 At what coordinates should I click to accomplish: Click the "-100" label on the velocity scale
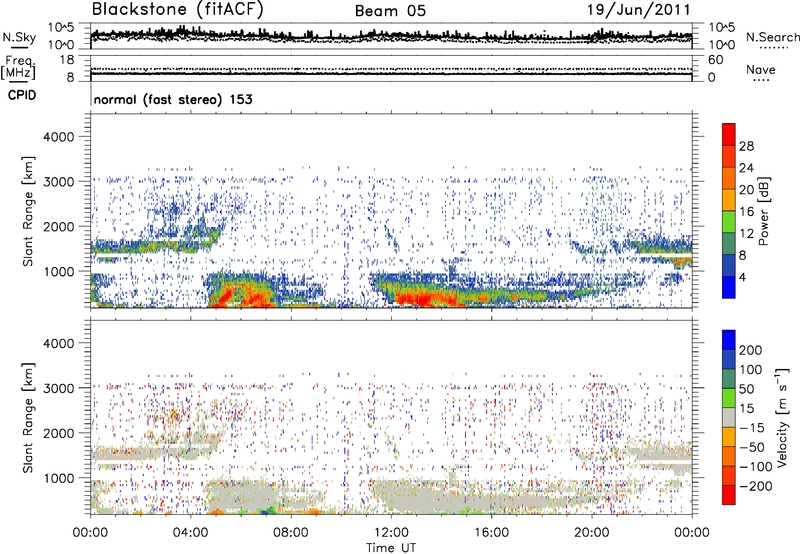click(x=756, y=467)
